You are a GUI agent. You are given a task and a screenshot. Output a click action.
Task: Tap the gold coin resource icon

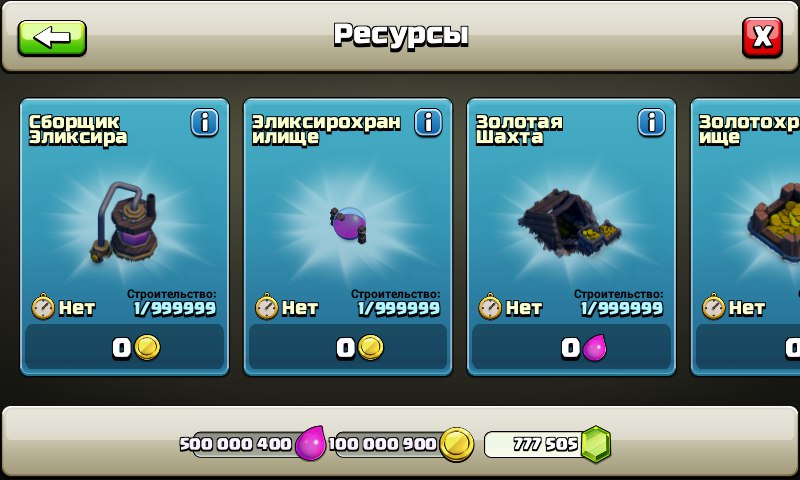tap(457, 444)
